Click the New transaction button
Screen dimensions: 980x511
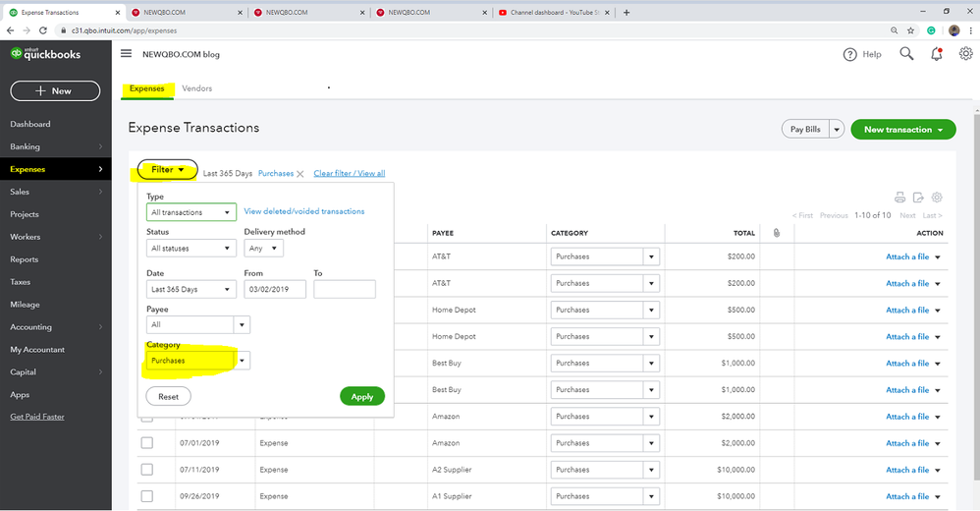pyautogui.click(x=903, y=130)
